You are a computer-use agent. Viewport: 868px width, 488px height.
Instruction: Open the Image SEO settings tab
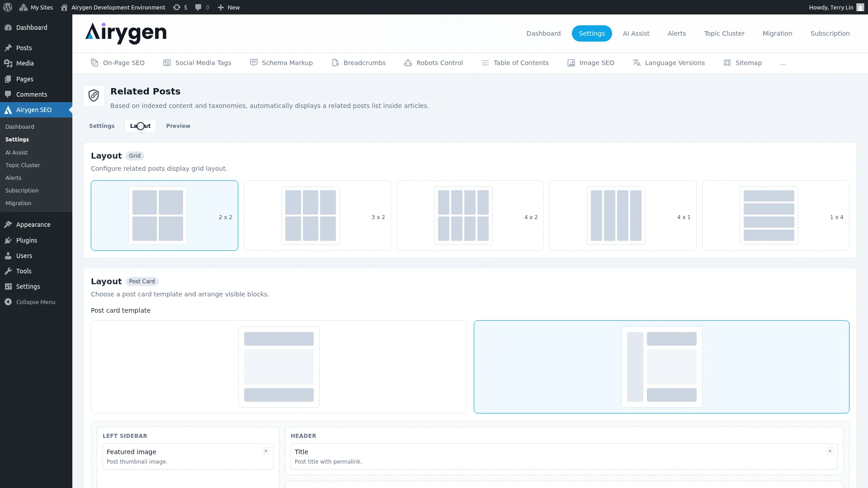(591, 63)
